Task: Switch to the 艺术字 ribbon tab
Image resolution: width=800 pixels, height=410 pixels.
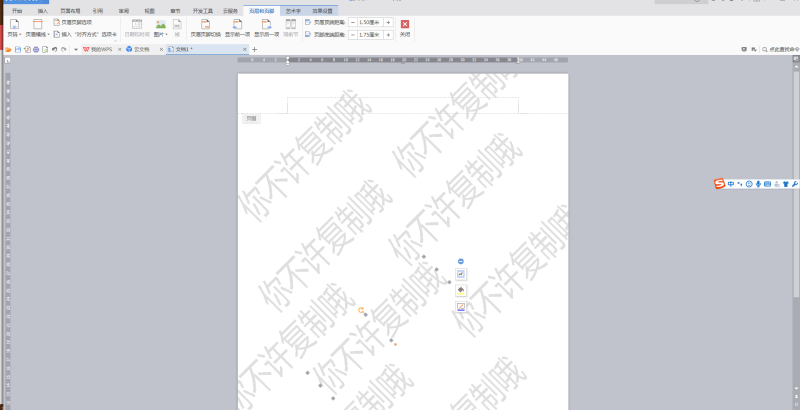Action: pos(293,11)
